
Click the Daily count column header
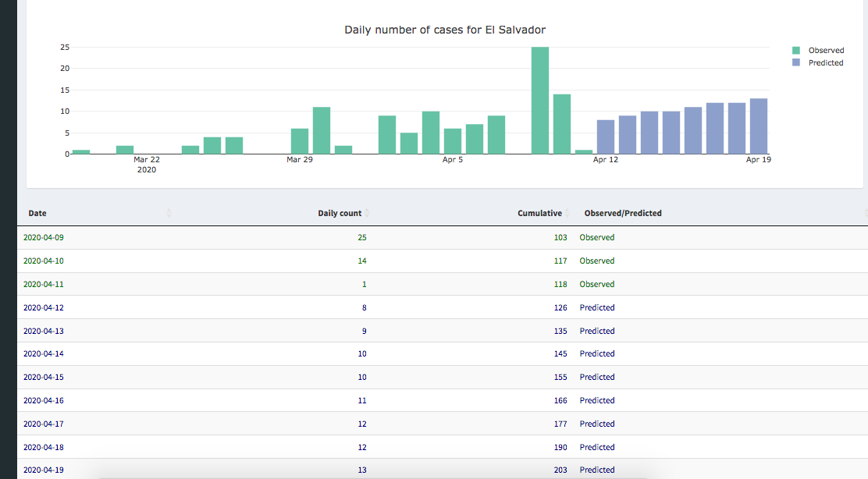point(340,213)
